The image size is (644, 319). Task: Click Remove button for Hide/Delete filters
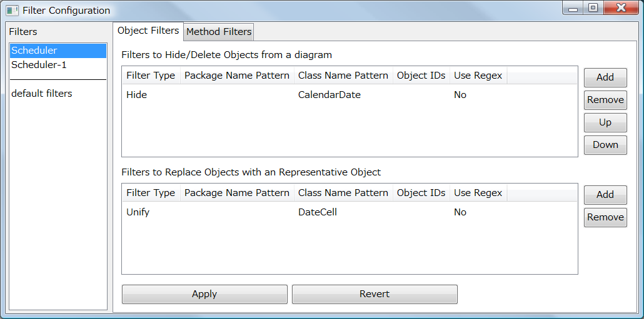coord(605,100)
